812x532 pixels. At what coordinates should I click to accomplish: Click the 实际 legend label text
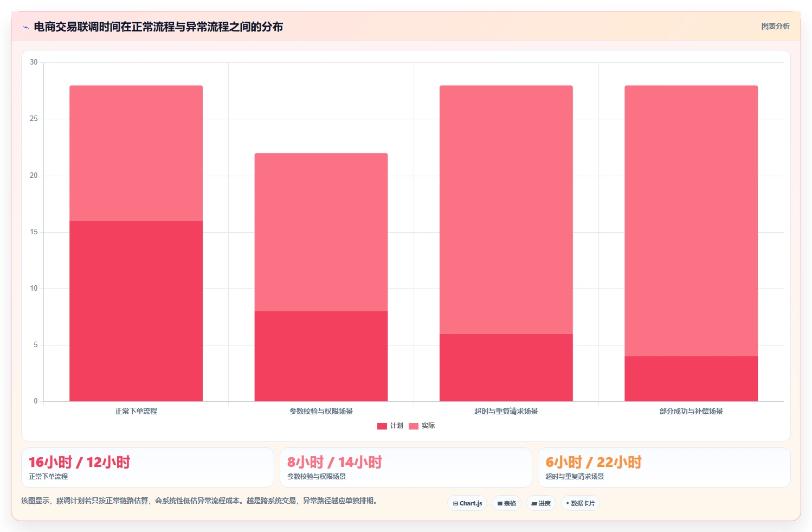click(x=428, y=426)
